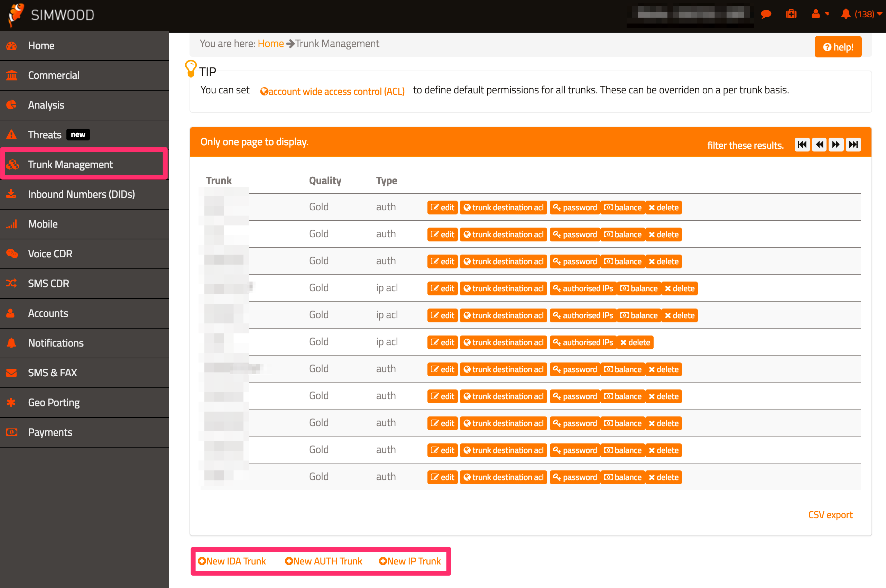Viewport: 886px width, 588px height.
Task: Click the Commercial bank building icon
Action: click(x=12, y=75)
